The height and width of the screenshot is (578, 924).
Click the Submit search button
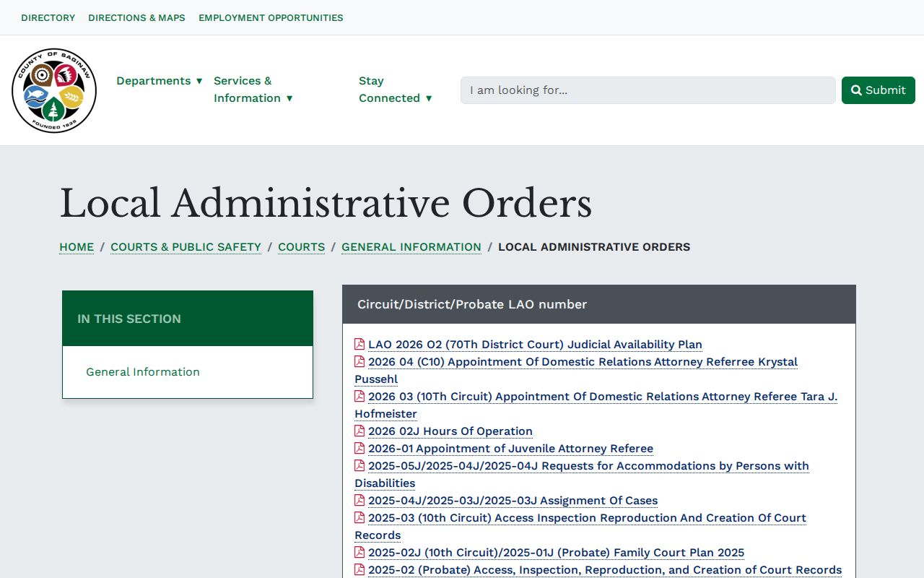pyautogui.click(x=878, y=90)
